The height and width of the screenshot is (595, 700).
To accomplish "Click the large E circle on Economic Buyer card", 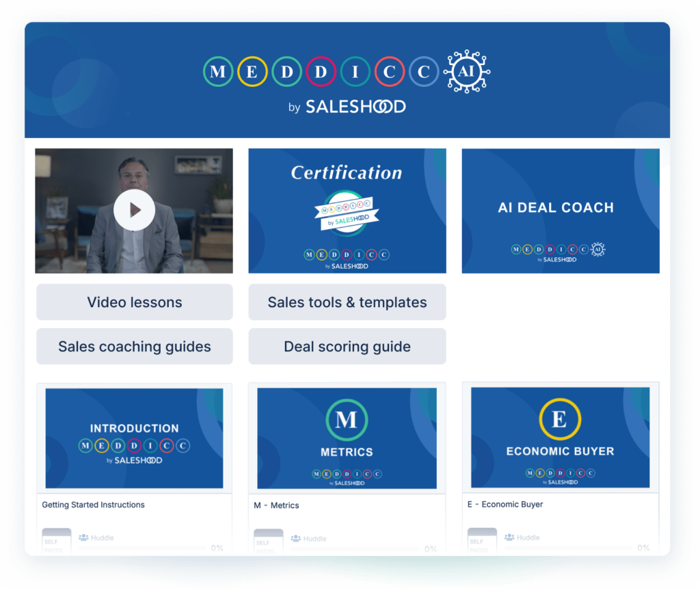I will [560, 419].
